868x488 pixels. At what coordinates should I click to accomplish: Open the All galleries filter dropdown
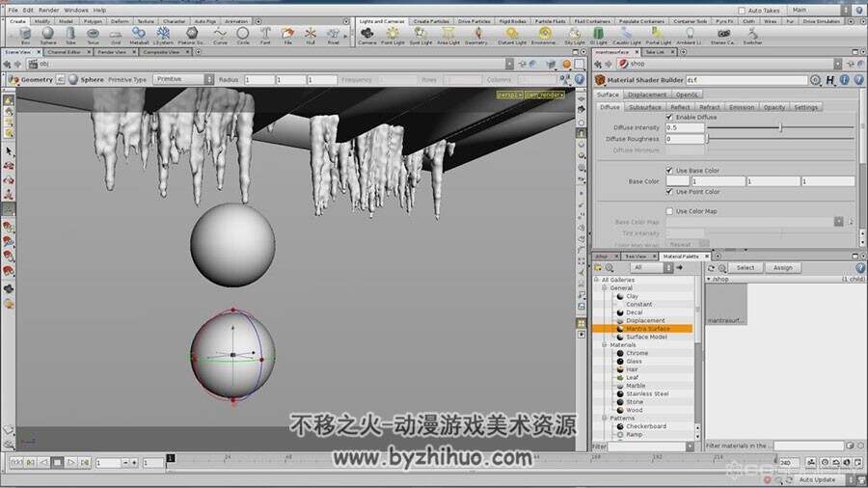coord(651,268)
